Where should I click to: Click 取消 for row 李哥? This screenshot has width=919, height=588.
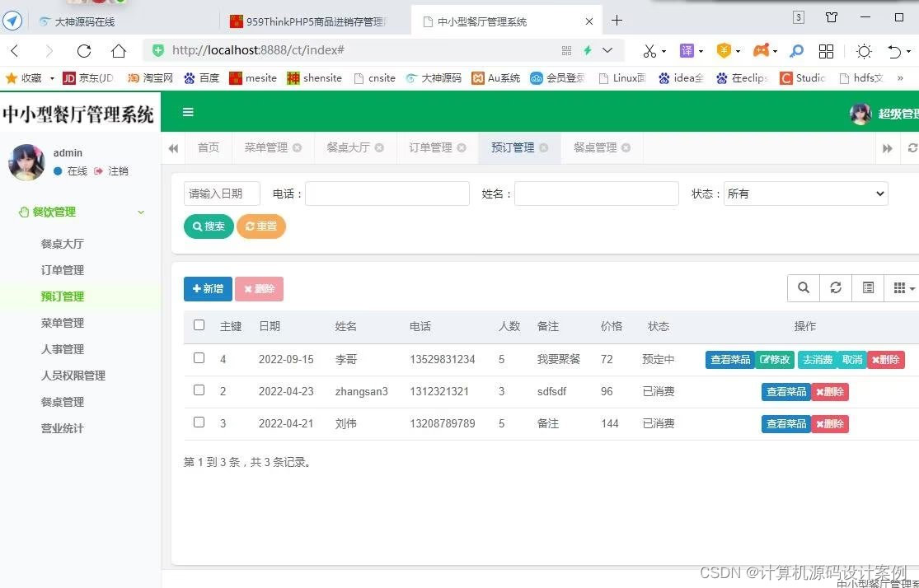point(852,360)
